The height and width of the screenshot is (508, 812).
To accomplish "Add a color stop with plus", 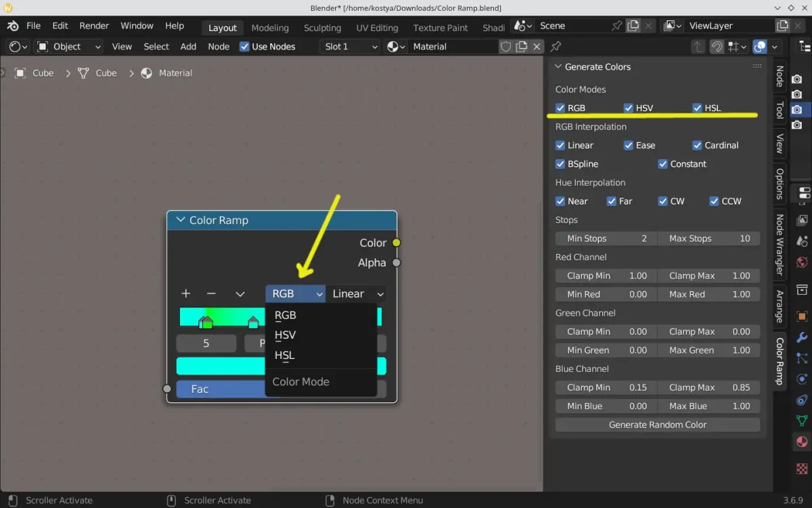I will point(186,293).
